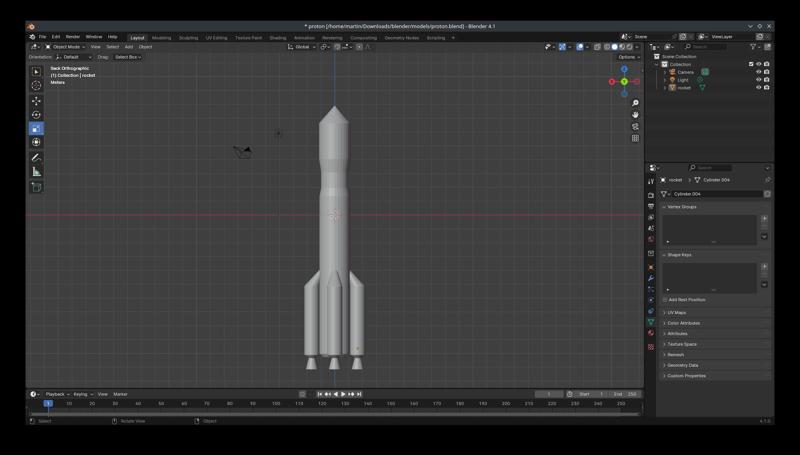Select the Move tool
This screenshot has height=455, width=800.
click(x=36, y=101)
